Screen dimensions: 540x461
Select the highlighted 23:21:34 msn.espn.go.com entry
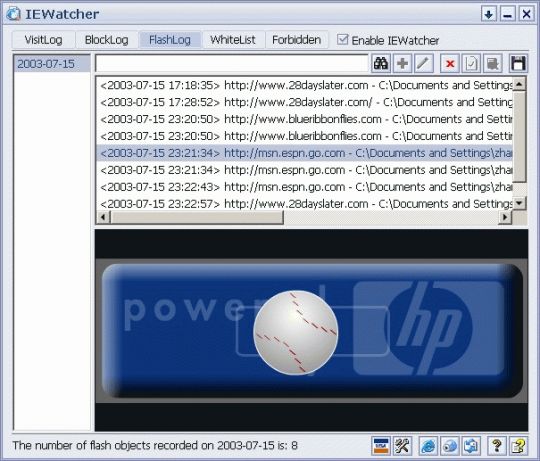pos(304,153)
